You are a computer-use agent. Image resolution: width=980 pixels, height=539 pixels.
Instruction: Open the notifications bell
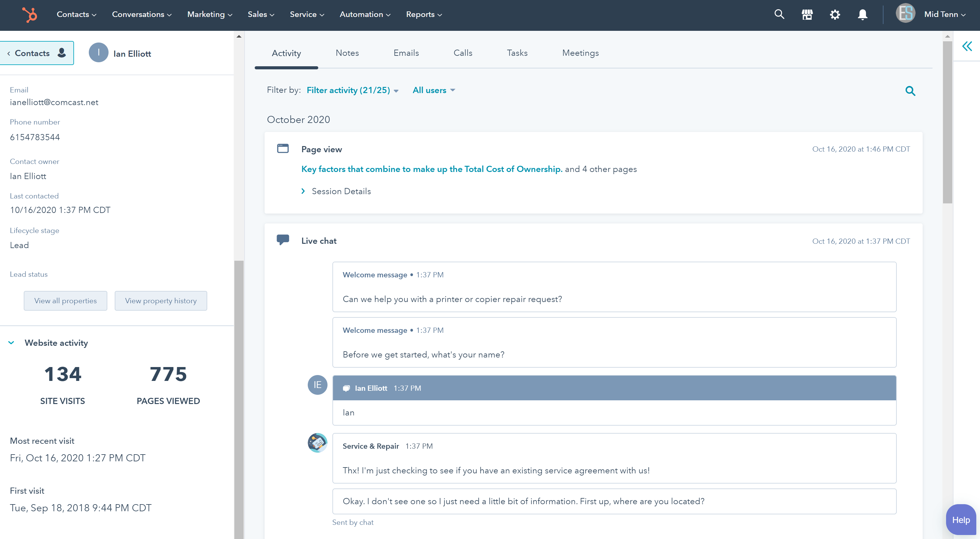863,15
